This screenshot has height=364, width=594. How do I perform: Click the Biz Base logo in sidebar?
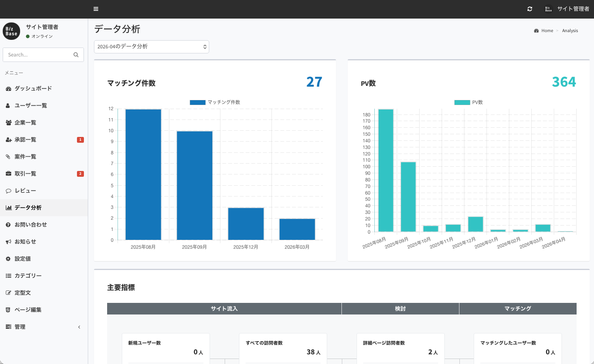(11, 31)
